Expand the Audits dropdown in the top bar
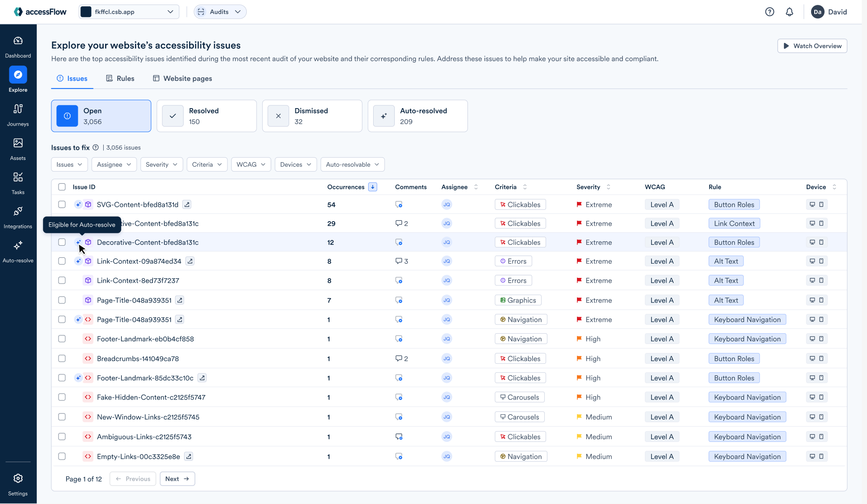The image size is (867, 504). coord(219,12)
